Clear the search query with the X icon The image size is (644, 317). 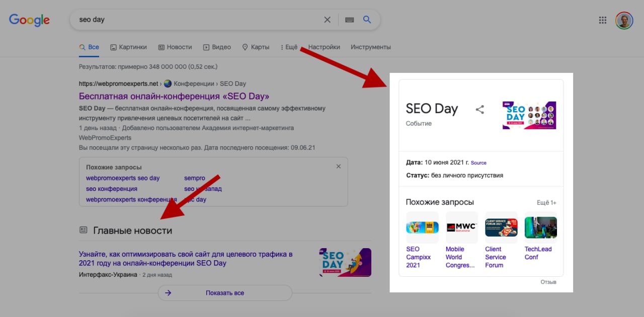[327, 20]
